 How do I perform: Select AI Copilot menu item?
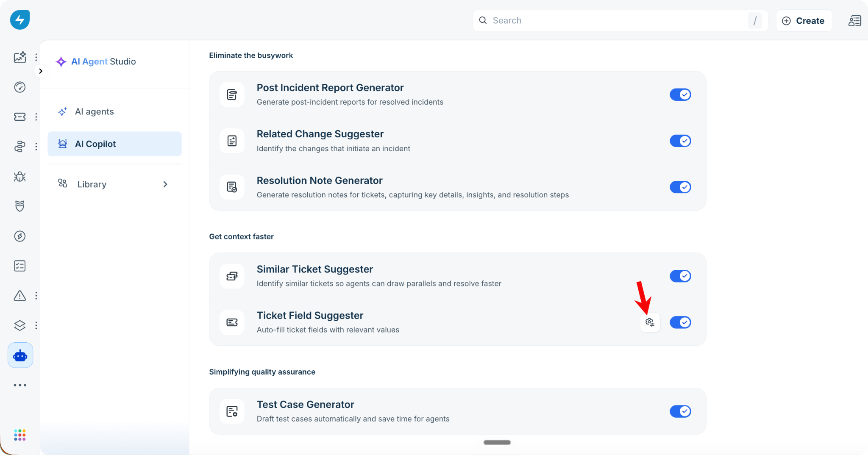point(114,144)
